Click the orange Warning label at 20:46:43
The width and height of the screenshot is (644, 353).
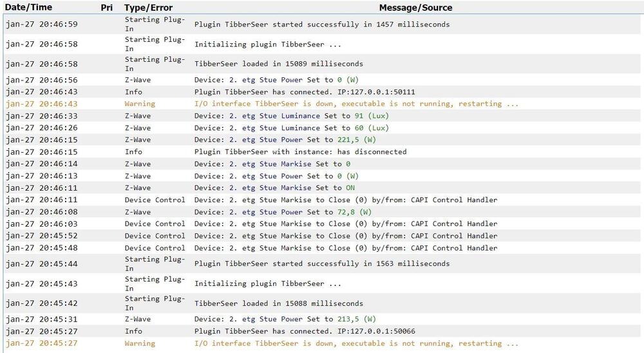(140, 104)
